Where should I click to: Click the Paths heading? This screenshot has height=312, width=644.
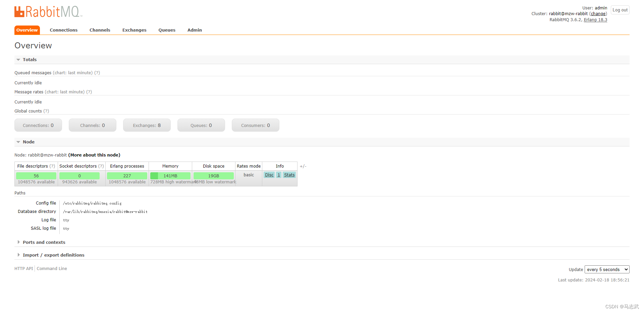point(20,193)
